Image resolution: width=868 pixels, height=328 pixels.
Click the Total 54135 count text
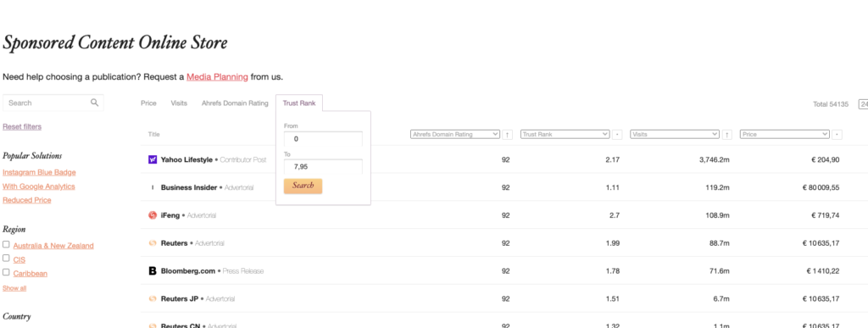pos(831,104)
